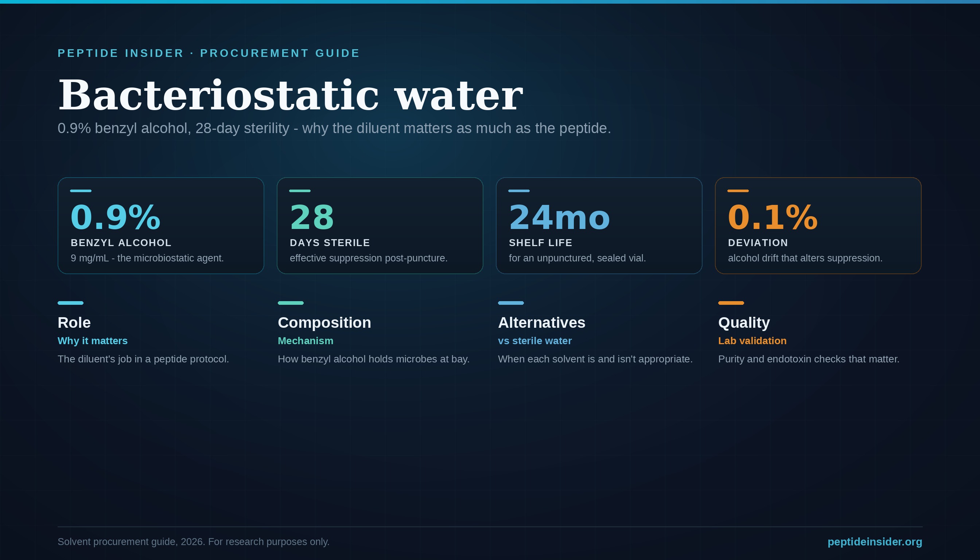Image resolution: width=980 pixels, height=560 pixels.
Task: Click the Bacteriostatic water headline
Action: coord(290,95)
